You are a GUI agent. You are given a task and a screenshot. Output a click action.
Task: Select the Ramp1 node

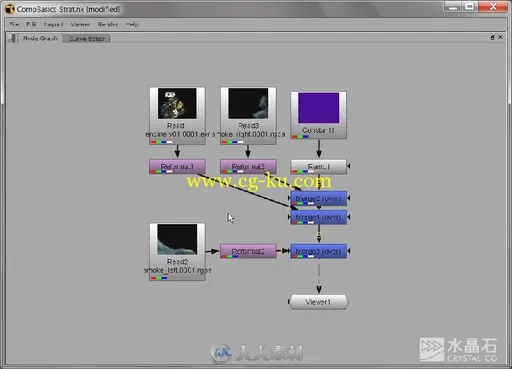pos(318,166)
